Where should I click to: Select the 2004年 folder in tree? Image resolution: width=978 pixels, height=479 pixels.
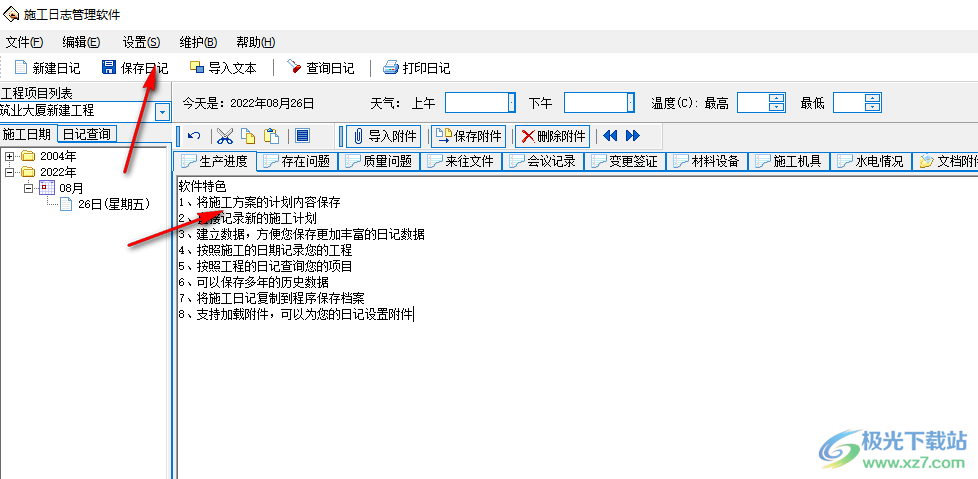[x=49, y=157]
